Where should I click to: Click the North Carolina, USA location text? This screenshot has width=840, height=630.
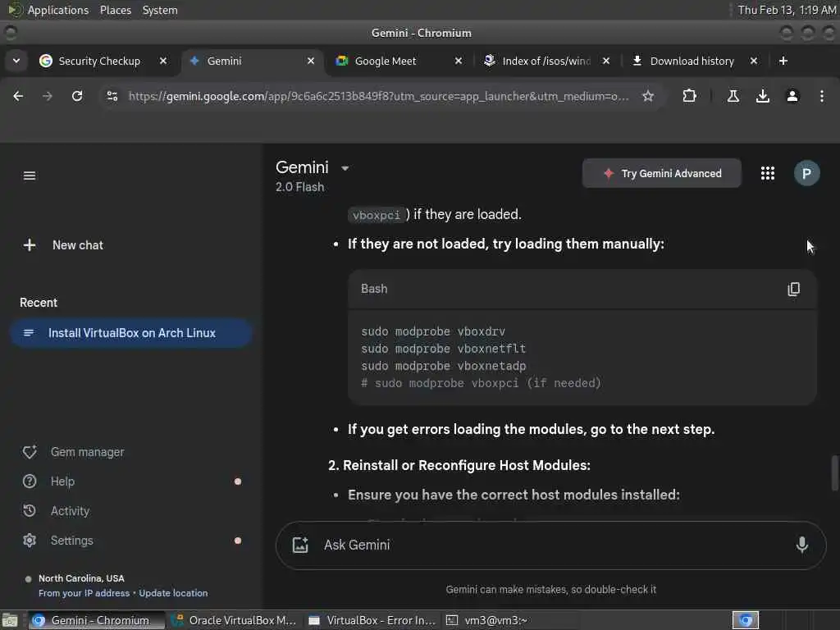tap(81, 578)
